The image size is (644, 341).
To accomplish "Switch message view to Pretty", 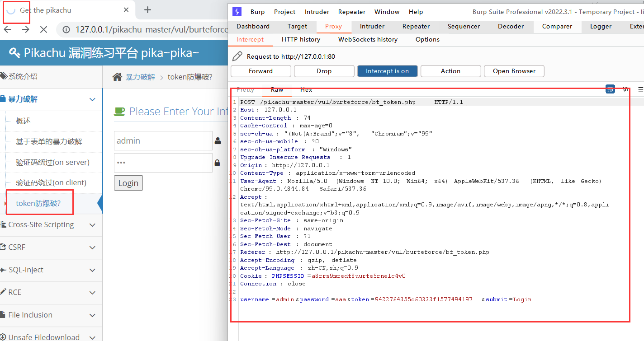I will coord(246,90).
